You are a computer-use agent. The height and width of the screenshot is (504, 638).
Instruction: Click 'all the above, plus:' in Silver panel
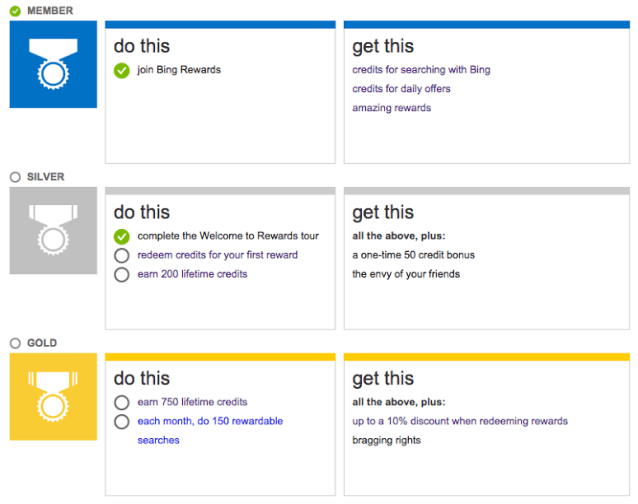coord(399,236)
